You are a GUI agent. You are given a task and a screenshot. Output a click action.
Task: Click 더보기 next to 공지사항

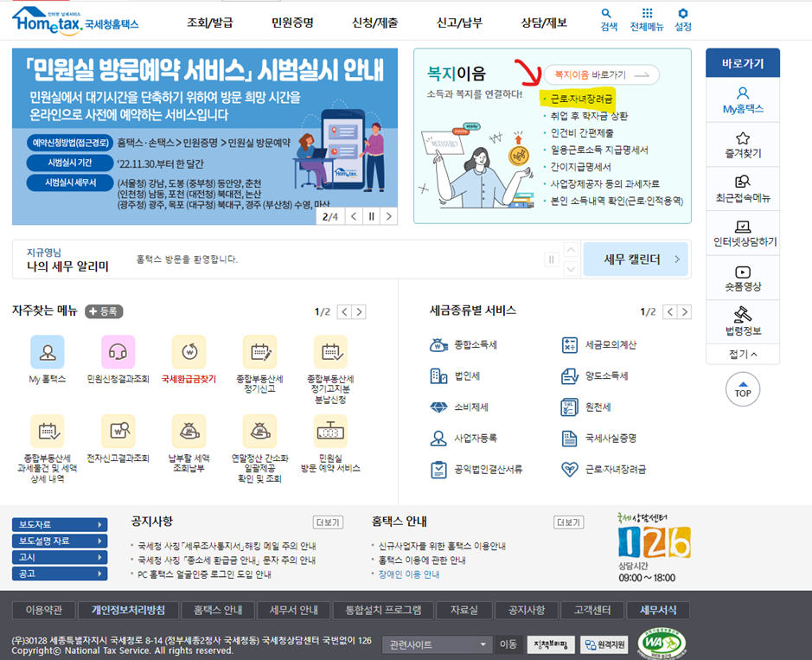coord(328,522)
